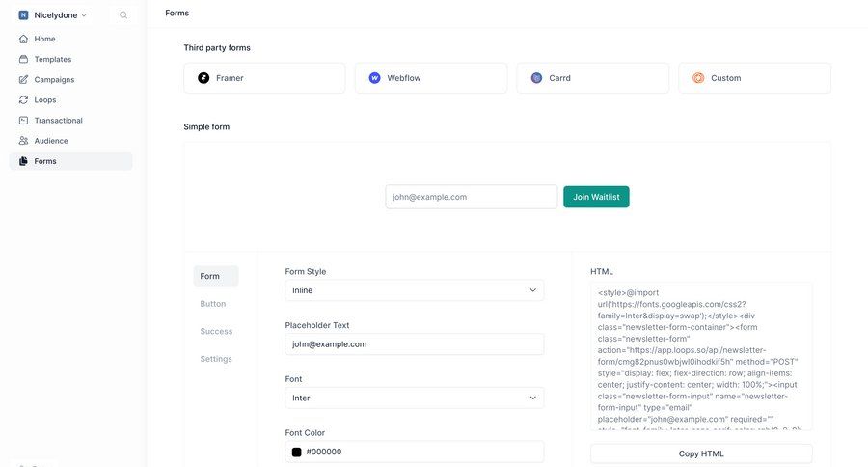This screenshot has height=467, width=868.
Task: Click the Webflow logo icon
Action: pos(374,78)
